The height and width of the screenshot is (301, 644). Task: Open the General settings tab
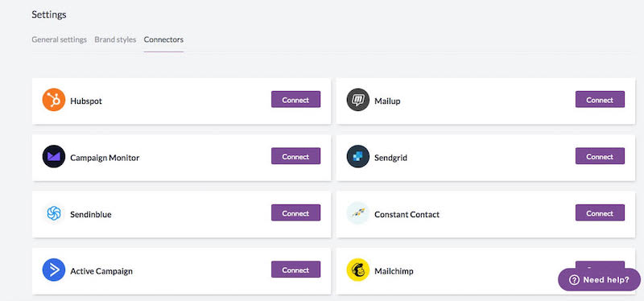point(59,39)
